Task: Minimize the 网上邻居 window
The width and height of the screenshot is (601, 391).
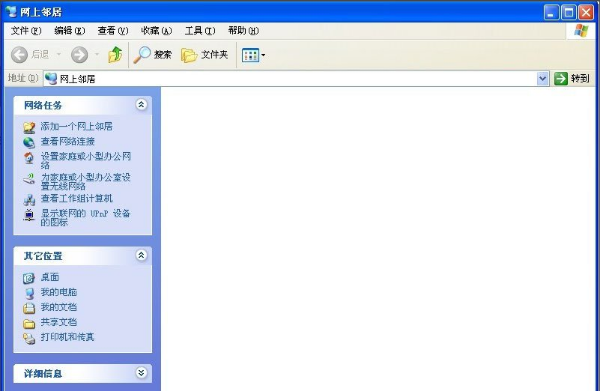Action: pyautogui.click(x=551, y=12)
